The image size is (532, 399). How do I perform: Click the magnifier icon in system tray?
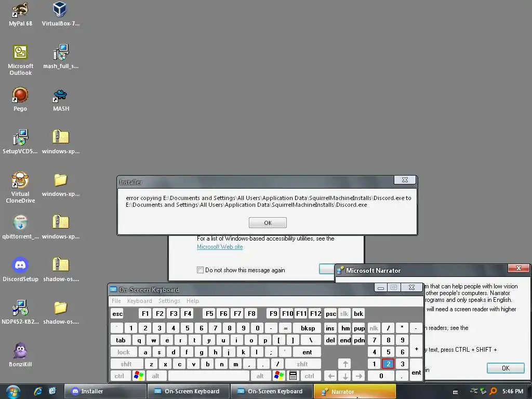(493, 391)
